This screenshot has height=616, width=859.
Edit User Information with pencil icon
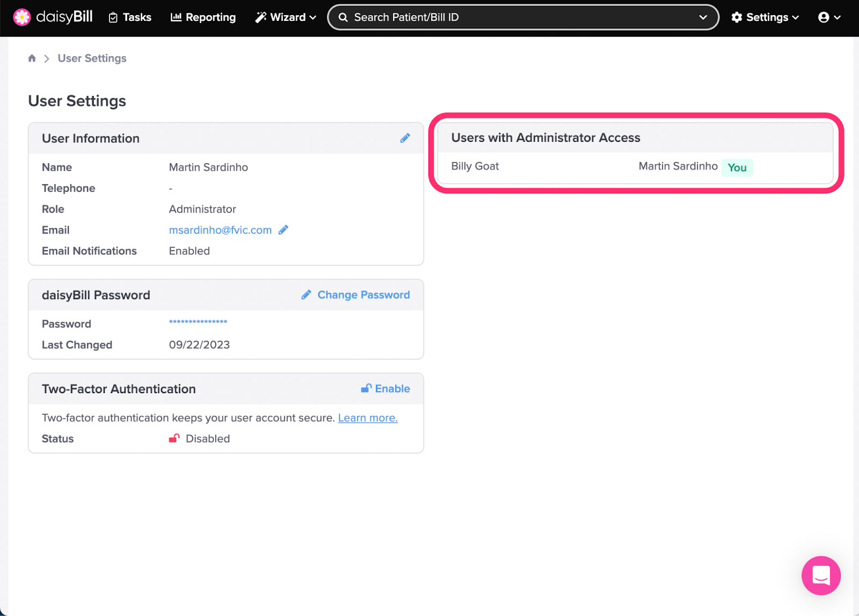point(405,138)
